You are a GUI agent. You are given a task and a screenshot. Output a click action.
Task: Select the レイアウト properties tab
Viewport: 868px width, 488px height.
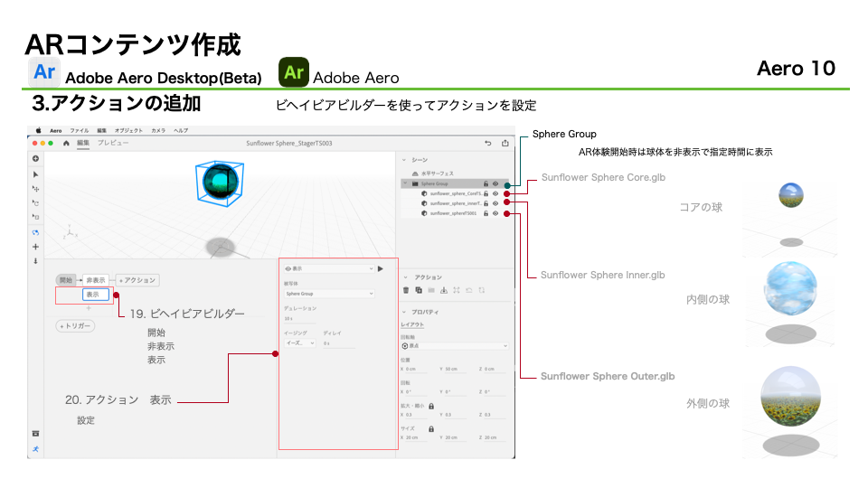coord(412,324)
